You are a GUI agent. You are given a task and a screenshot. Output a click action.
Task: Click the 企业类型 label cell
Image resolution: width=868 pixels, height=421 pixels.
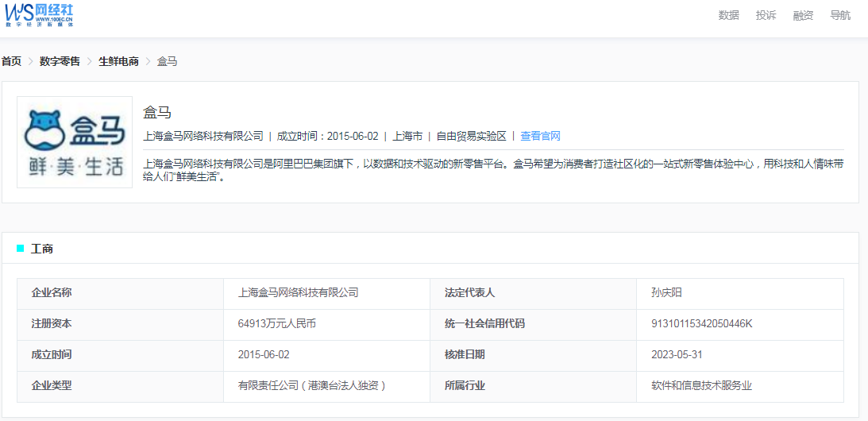(x=120, y=387)
